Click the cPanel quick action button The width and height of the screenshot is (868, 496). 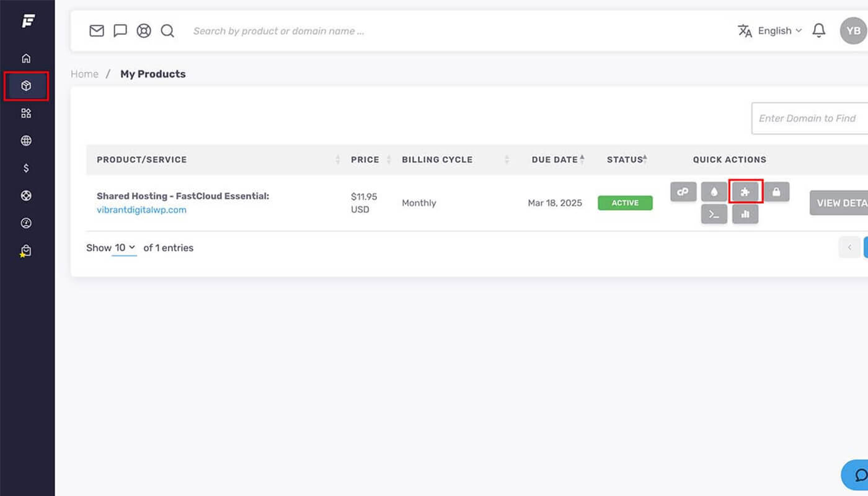click(x=683, y=192)
